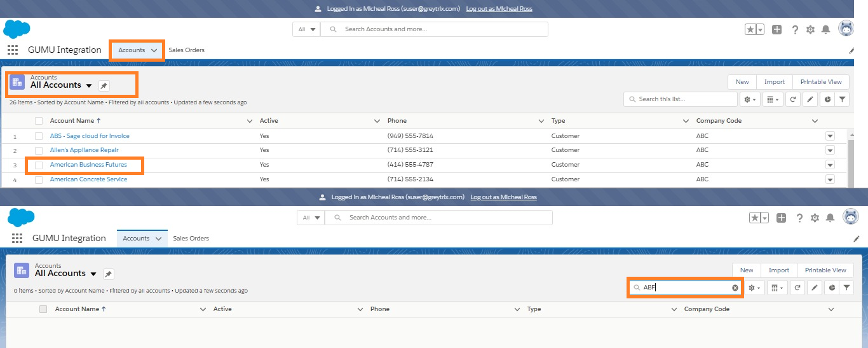Check the Allen's Appliance Repair row checkbox

click(39, 150)
